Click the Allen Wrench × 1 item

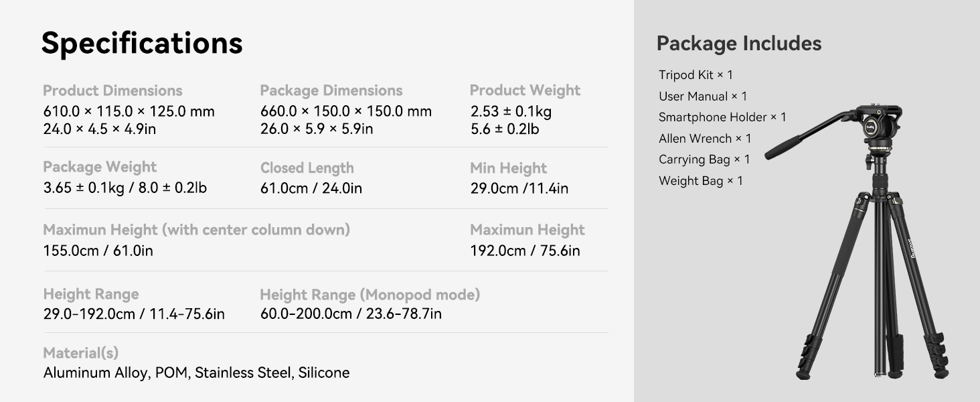pos(705,139)
